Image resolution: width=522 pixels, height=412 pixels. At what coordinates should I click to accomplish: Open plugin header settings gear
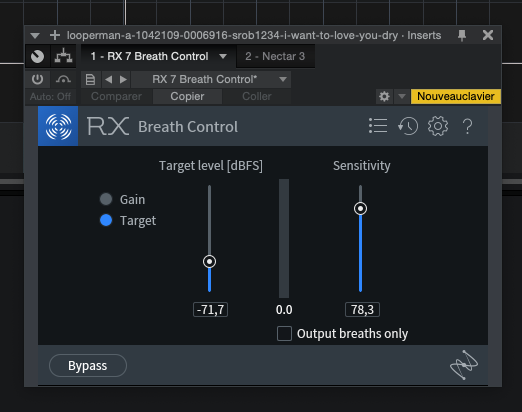pyautogui.click(x=384, y=97)
